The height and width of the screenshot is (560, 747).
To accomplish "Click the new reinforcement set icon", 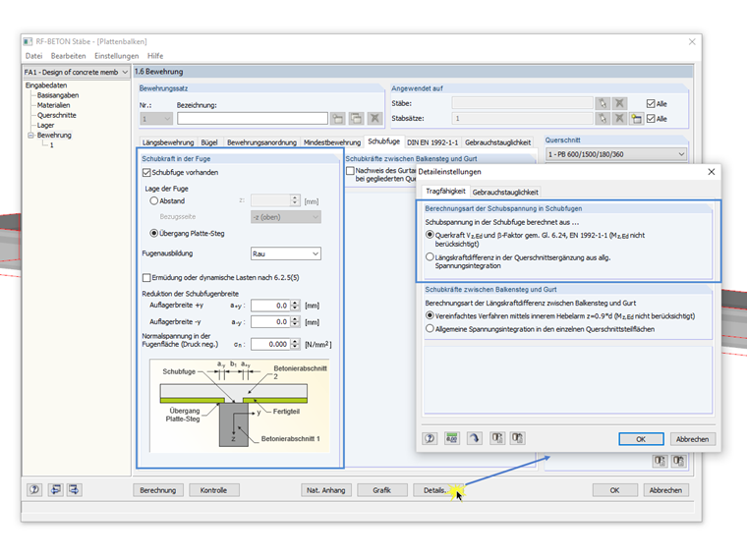I will click(338, 119).
